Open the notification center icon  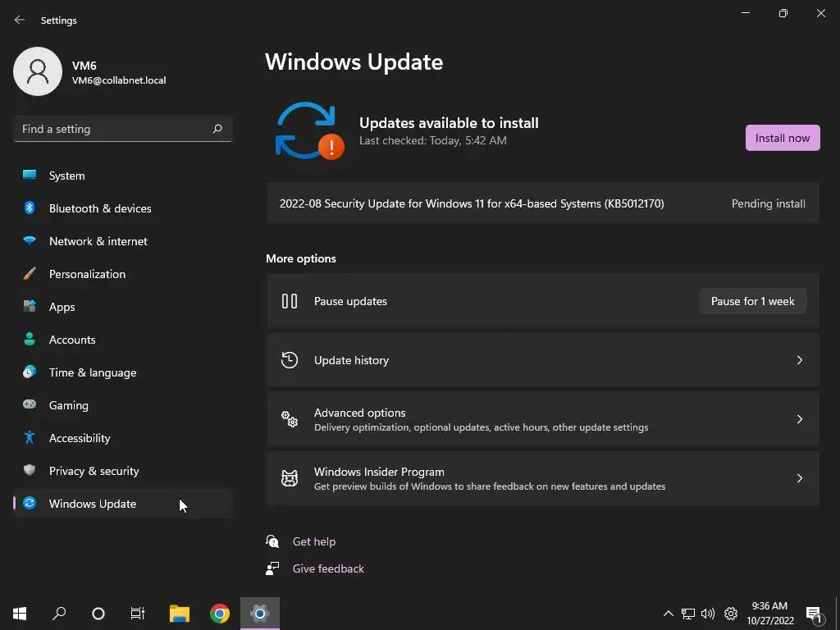[814, 614]
